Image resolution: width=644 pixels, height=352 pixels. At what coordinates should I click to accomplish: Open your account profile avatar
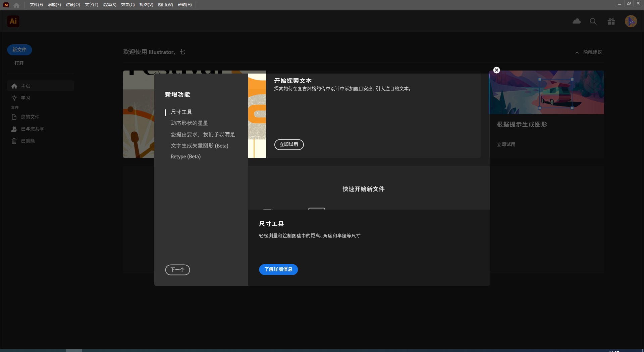tap(631, 21)
